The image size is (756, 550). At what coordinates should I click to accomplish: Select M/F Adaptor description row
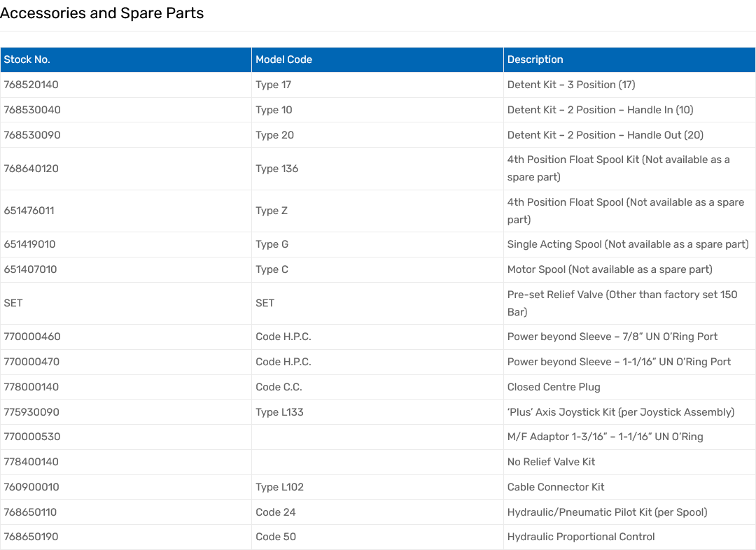605,437
